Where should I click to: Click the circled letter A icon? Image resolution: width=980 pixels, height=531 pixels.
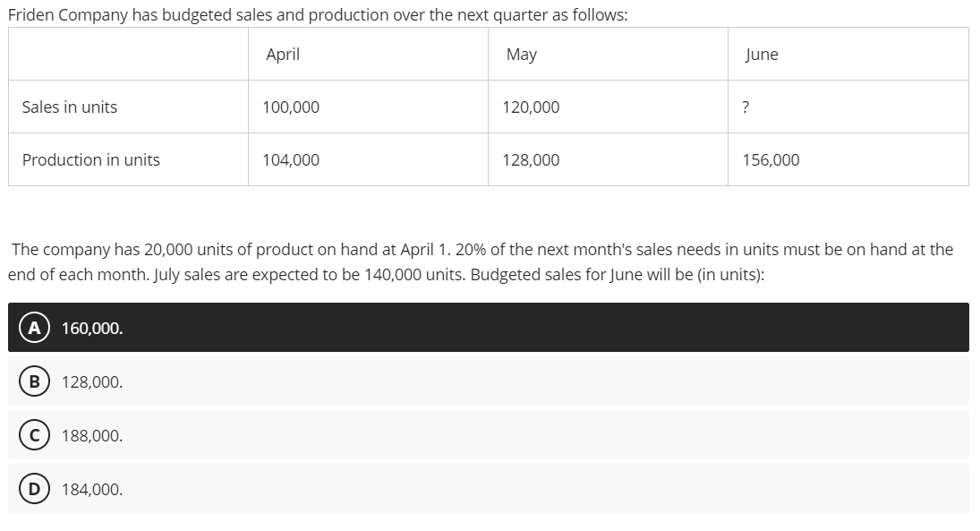tap(33, 328)
